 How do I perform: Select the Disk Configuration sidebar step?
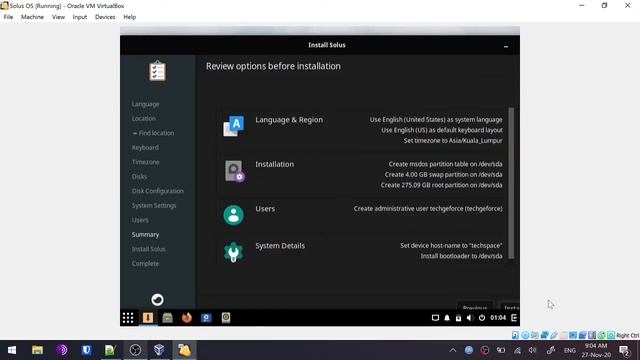tap(158, 191)
